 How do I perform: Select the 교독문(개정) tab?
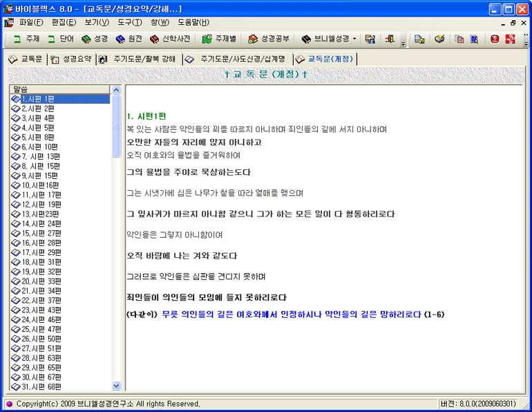pos(325,59)
